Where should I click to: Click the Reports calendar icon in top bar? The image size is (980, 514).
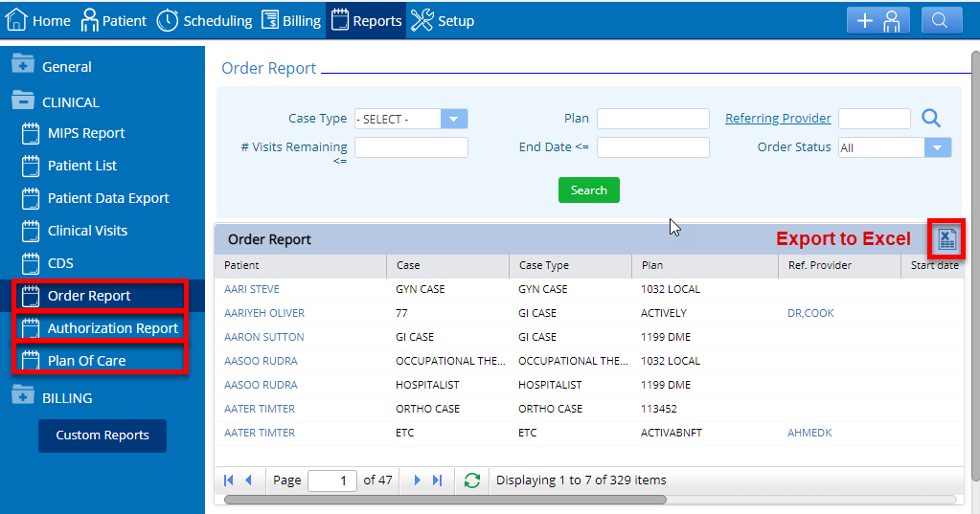click(x=340, y=20)
